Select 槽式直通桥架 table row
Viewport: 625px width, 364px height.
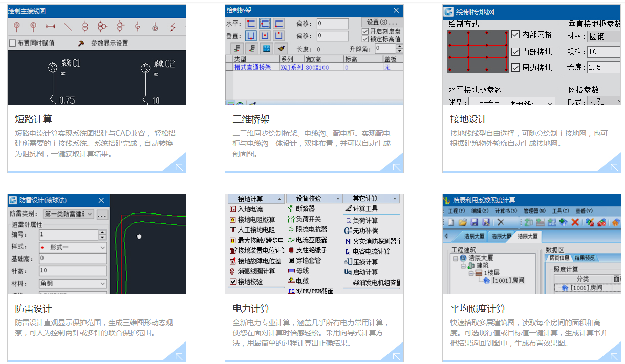coord(314,67)
